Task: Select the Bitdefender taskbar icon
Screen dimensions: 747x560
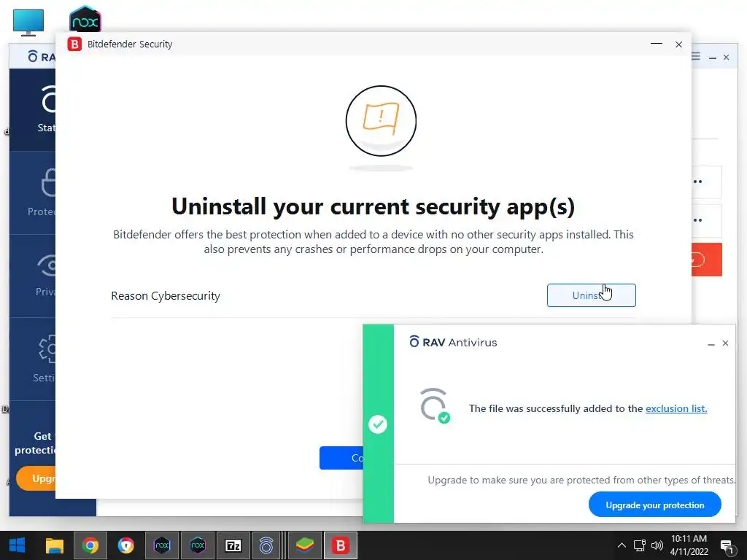Action: coord(341,545)
